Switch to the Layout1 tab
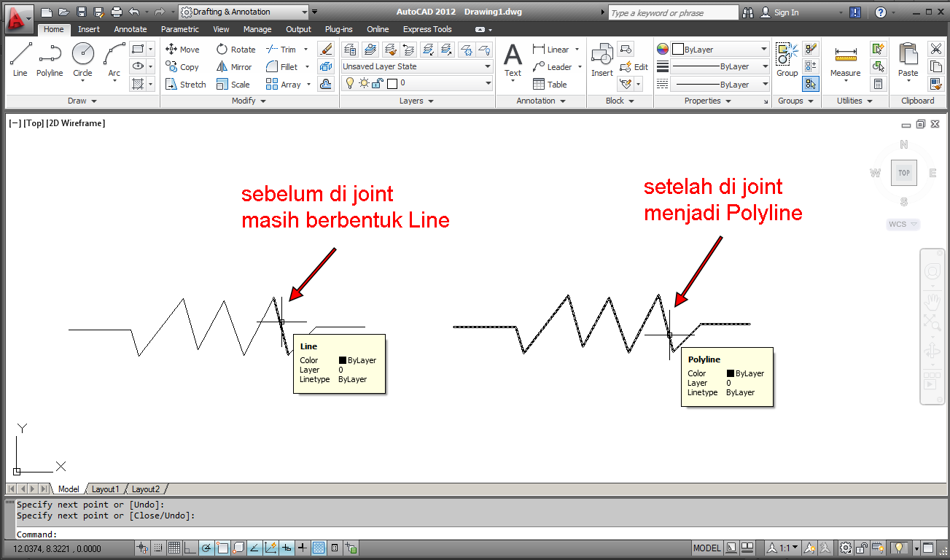The width and height of the screenshot is (950, 560). [x=105, y=489]
